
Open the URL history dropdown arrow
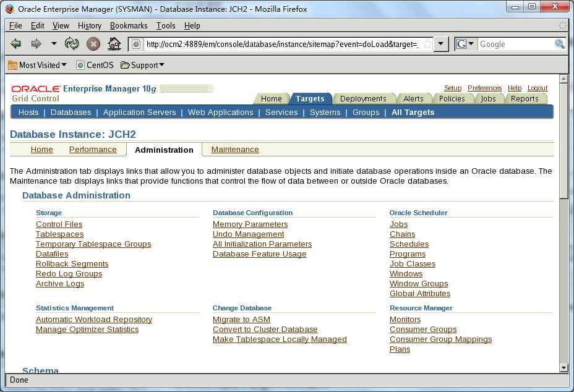(x=441, y=45)
